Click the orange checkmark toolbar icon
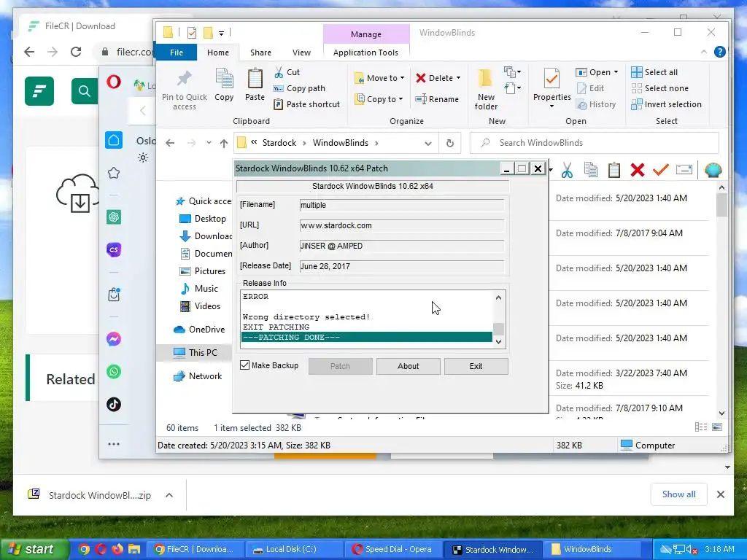 pyautogui.click(x=661, y=169)
